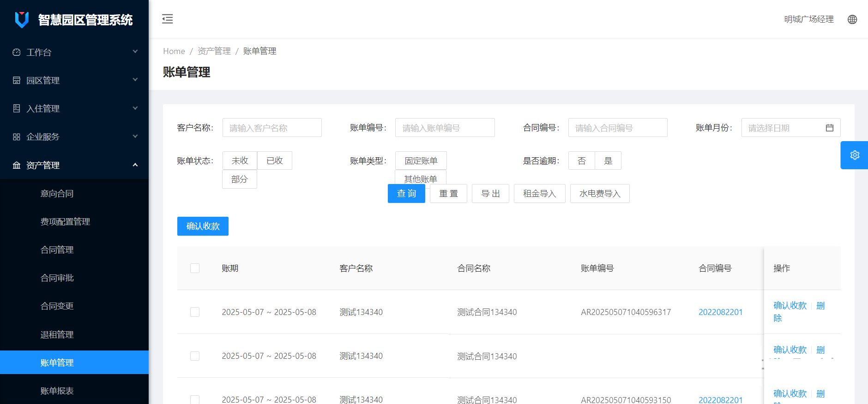Click the globe language icon
Screen dimensions: 868x404
852,19
